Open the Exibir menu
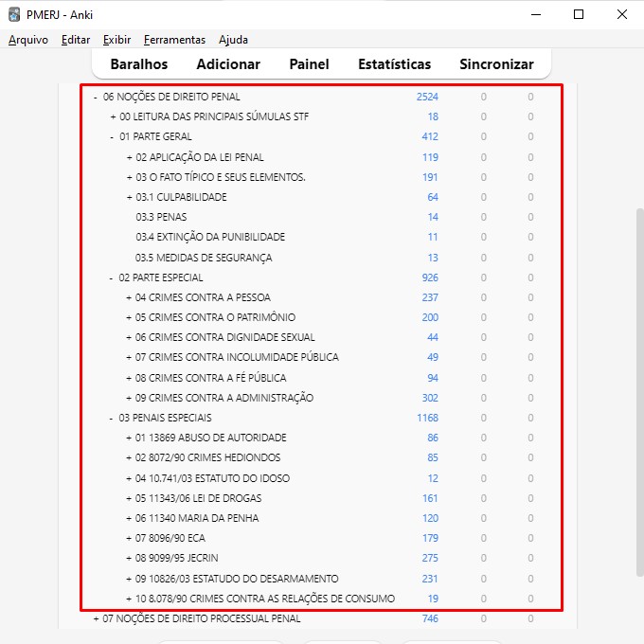Screen dimensions: 644x644 pos(116,40)
